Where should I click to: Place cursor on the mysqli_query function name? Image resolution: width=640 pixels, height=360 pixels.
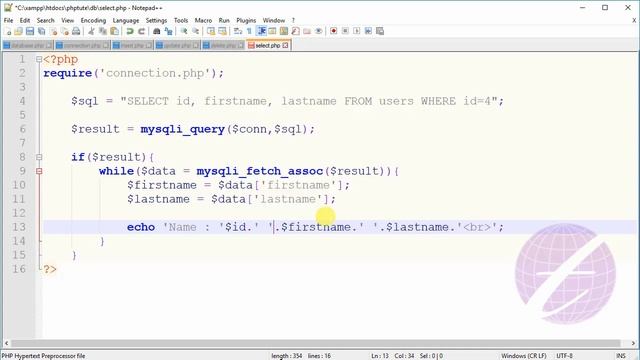click(182, 129)
